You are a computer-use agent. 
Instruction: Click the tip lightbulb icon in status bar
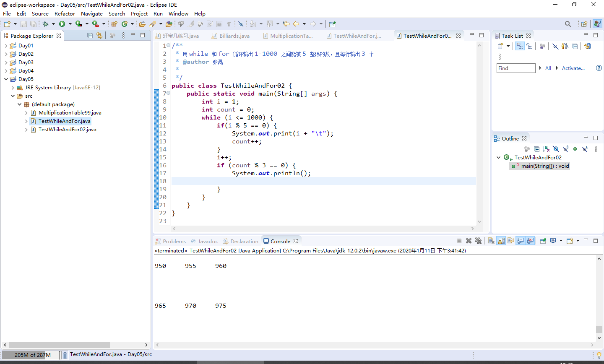(599, 355)
